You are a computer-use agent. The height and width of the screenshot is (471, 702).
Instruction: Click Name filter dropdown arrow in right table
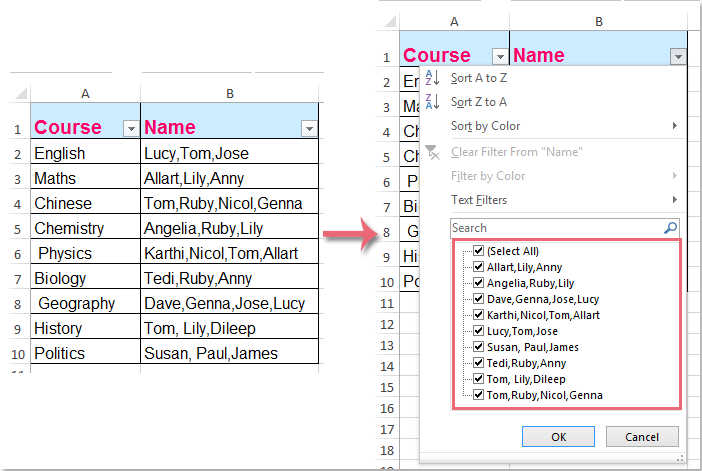click(679, 57)
